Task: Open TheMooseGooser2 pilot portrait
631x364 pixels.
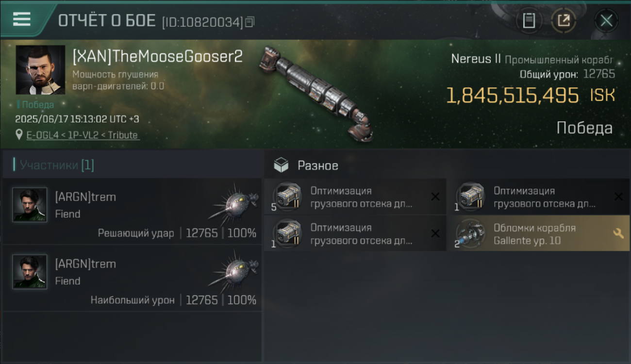Action: tap(40, 70)
